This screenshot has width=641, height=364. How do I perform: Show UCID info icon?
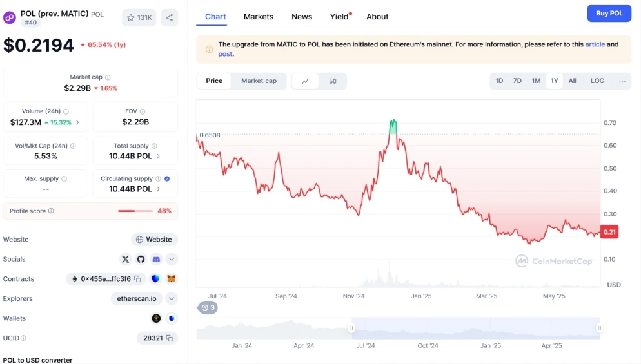(24, 338)
